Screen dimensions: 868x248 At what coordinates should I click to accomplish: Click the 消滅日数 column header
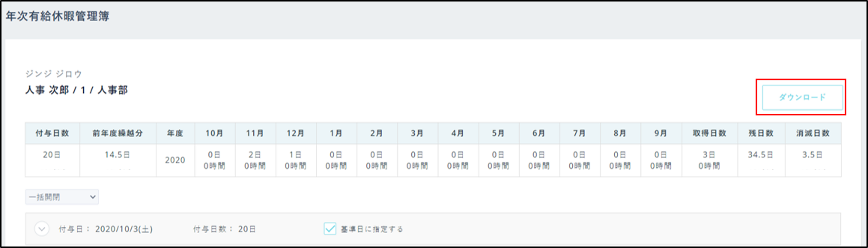[813, 133]
